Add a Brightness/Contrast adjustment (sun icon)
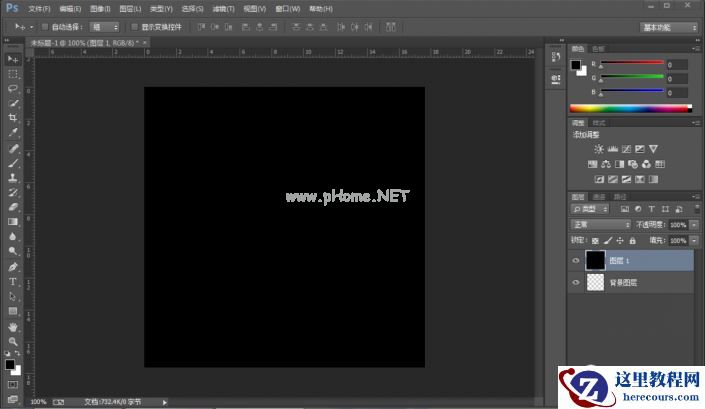Image resolution: width=705 pixels, height=409 pixels. pos(599,149)
